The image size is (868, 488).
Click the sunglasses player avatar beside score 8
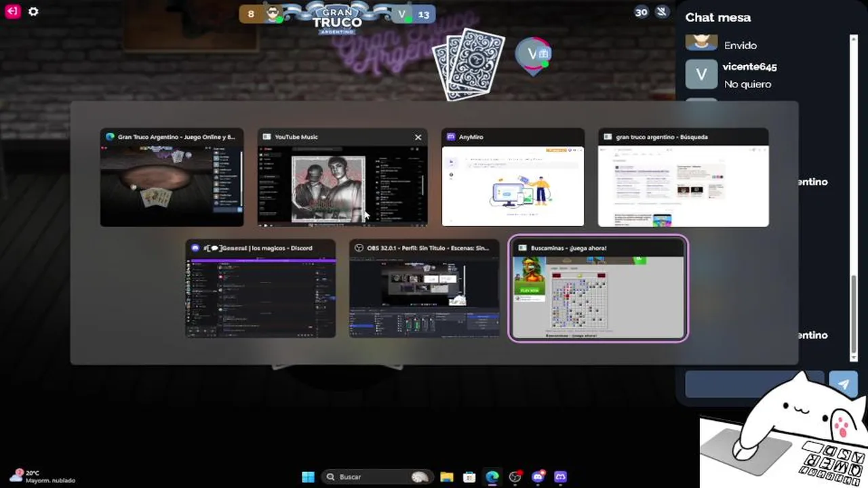click(273, 14)
